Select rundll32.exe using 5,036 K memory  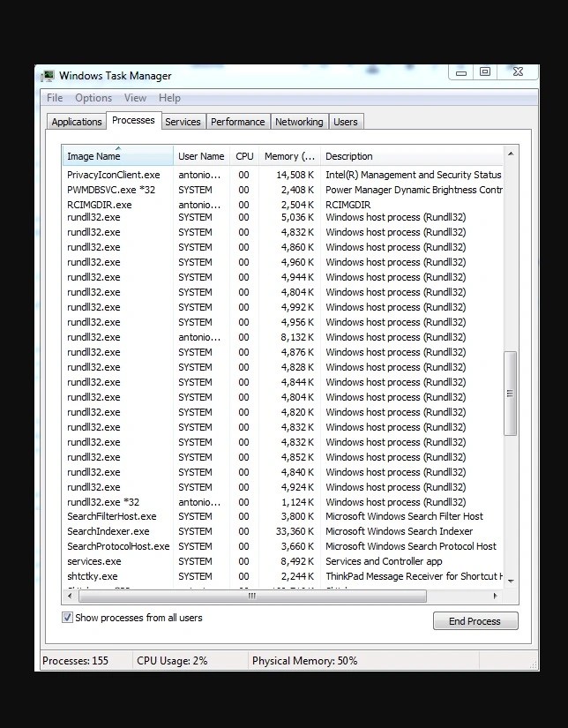click(283, 217)
